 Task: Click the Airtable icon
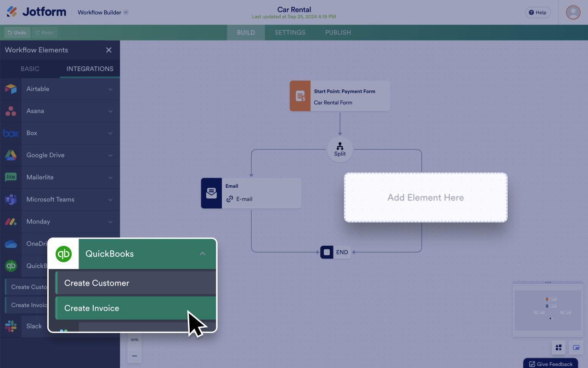pyautogui.click(x=11, y=89)
